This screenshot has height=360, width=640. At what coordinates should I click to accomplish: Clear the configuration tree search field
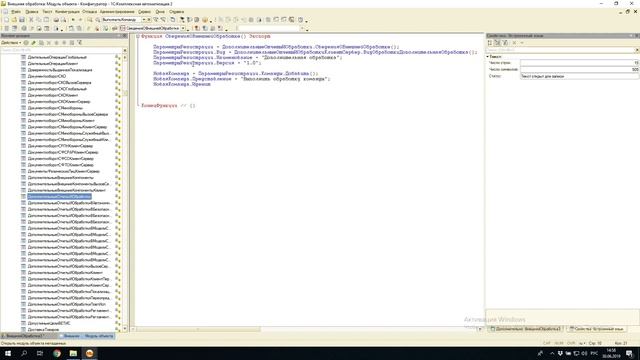pos(125,50)
